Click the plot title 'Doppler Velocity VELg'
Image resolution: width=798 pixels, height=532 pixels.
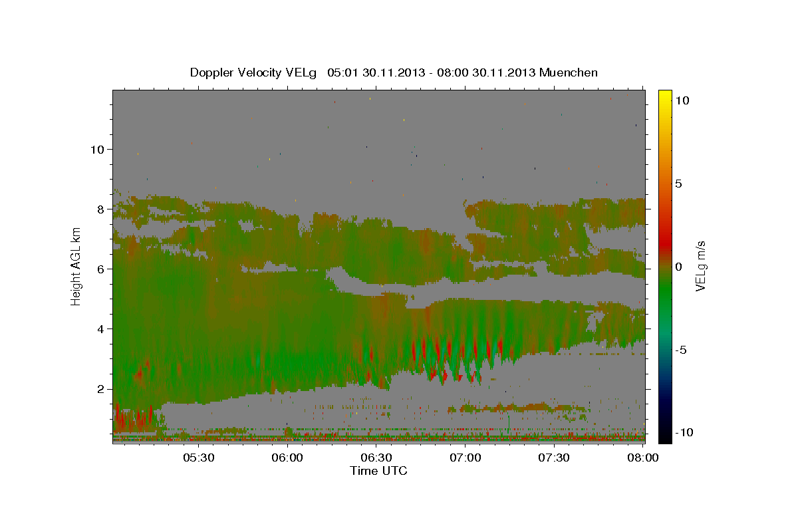pyautogui.click(x=255, y=72)
